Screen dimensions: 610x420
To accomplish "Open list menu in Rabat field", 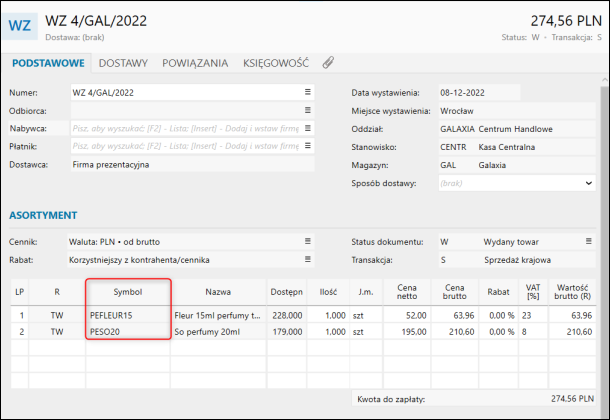I will click(x=308, y=260).
